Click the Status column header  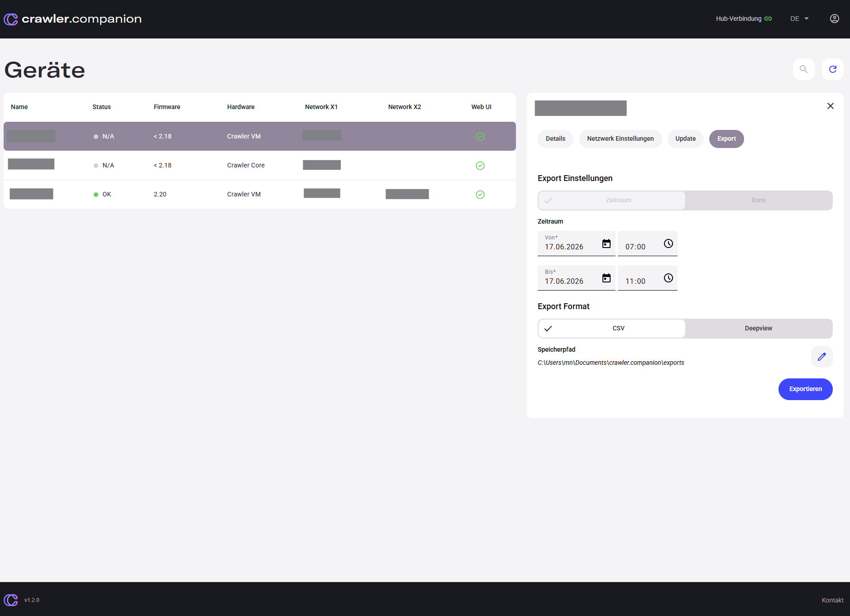point(101,107)
